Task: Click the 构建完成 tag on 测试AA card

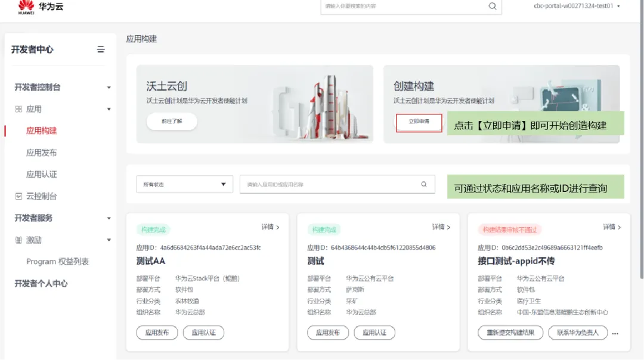Action: [153, 230]
